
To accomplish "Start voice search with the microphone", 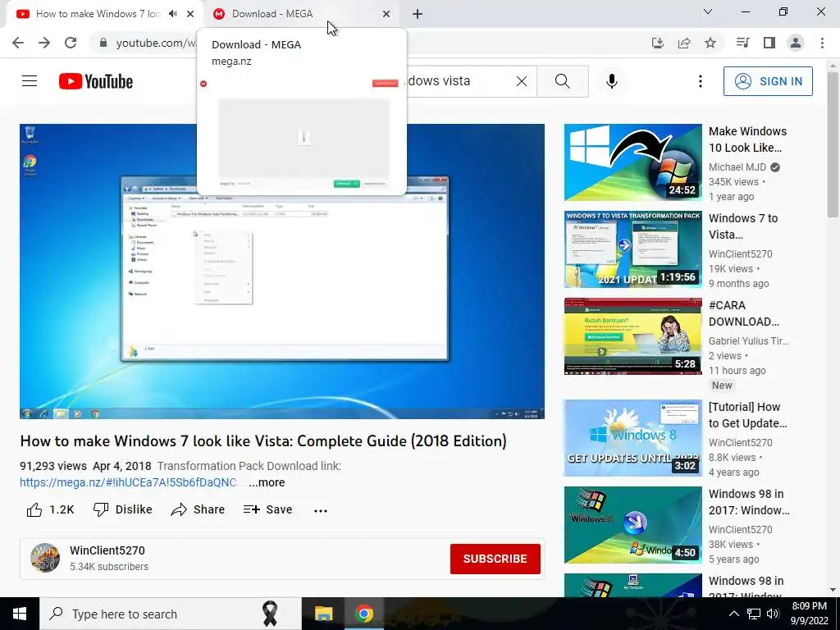I will point(612,81).
